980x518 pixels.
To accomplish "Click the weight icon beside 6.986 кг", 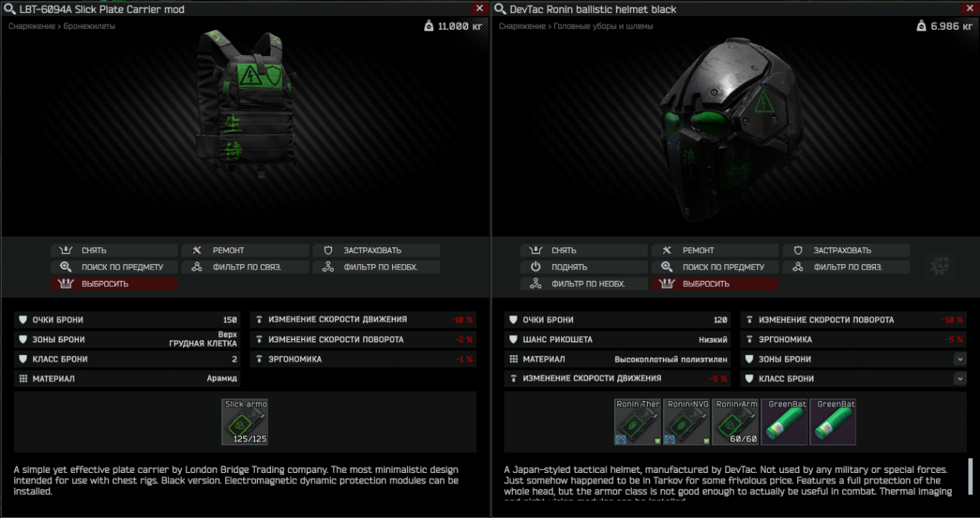I will tap(921, 26).
